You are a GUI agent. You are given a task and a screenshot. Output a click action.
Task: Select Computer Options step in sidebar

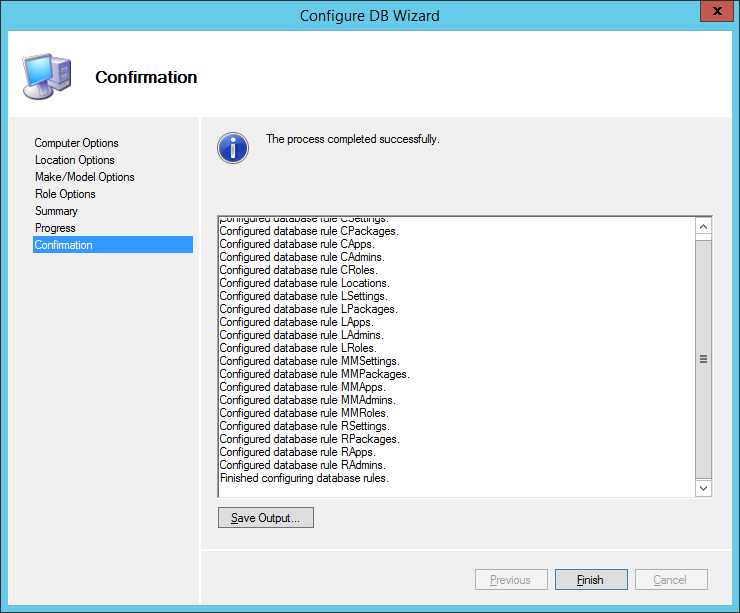click(77, 143)
